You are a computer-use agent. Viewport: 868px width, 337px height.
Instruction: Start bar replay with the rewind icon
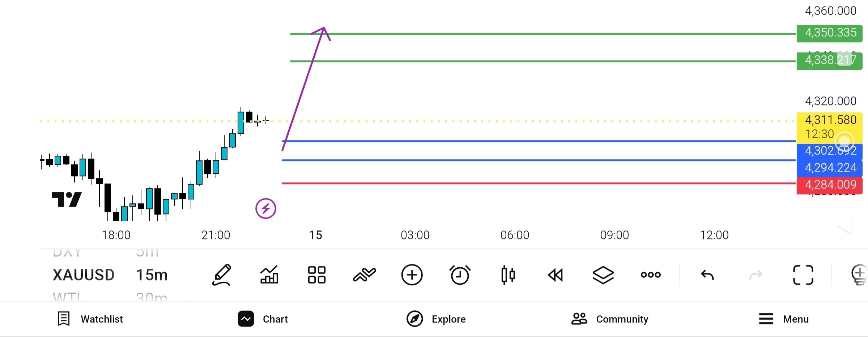[556, 275]
